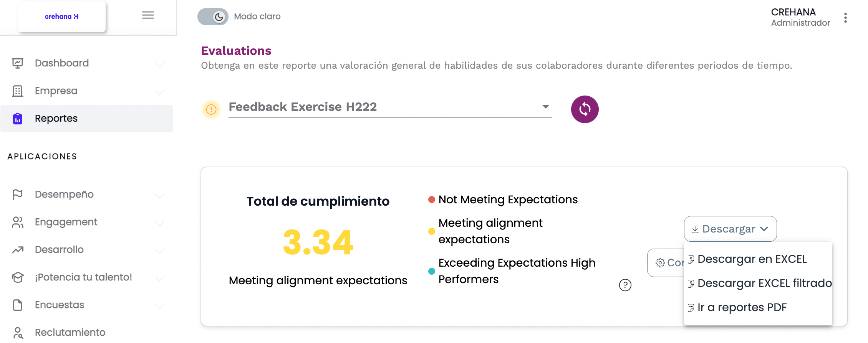
Task: Toggle the Exceeding Expectations High Performers legend
Action: click(517, 271)
